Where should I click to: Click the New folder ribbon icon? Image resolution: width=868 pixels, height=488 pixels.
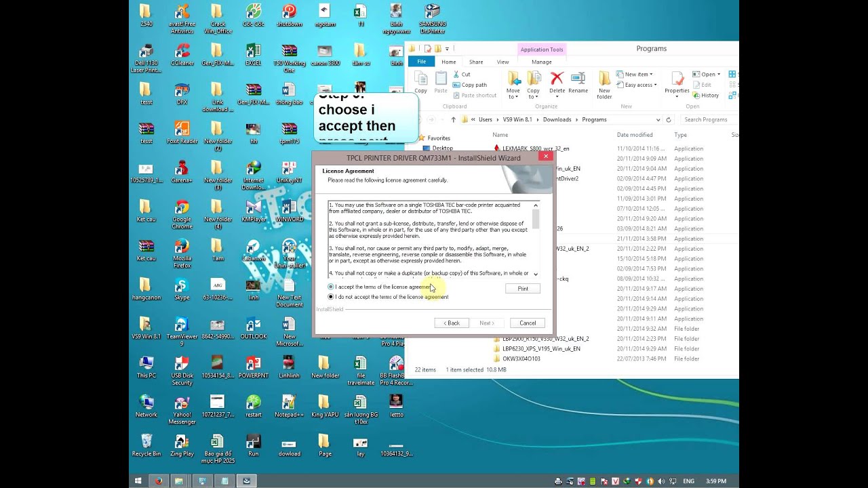(x=604, y=85)
